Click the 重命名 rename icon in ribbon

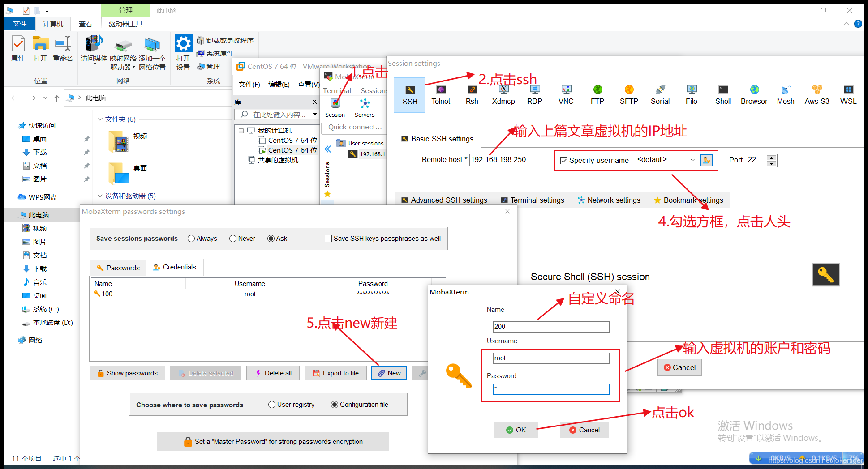(63, 49)
